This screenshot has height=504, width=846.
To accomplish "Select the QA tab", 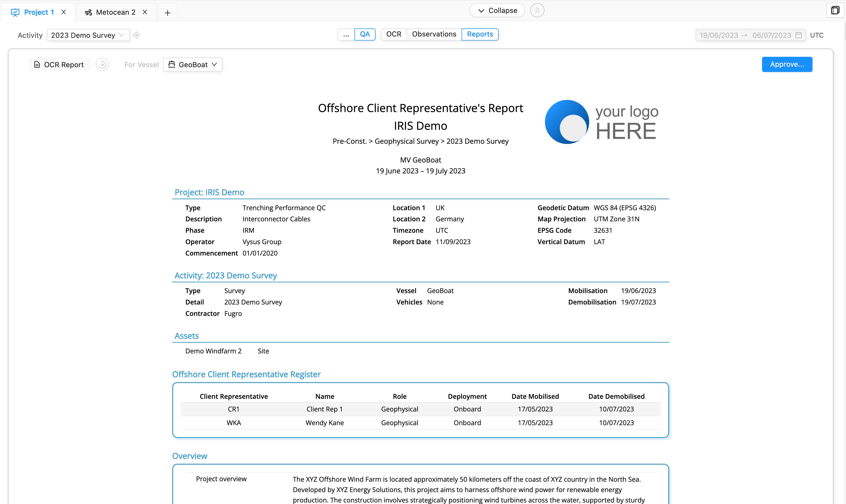I will click(x=365, y=34).
